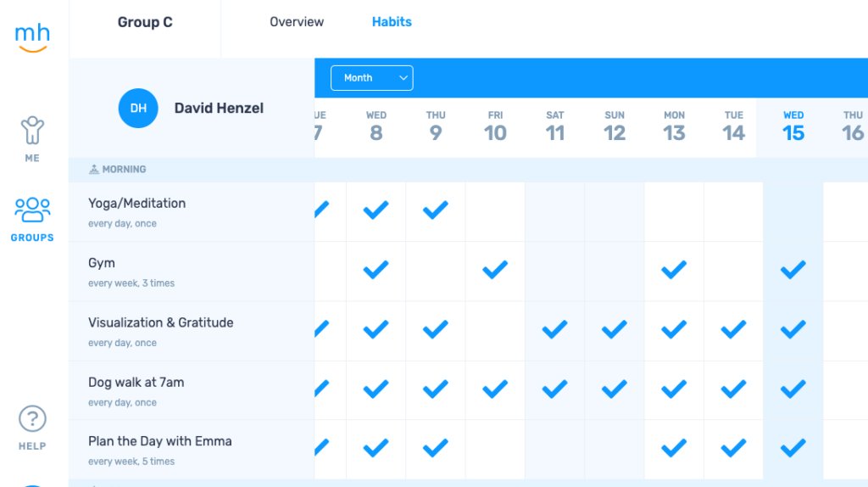Switch to the Habits tab

392,21
